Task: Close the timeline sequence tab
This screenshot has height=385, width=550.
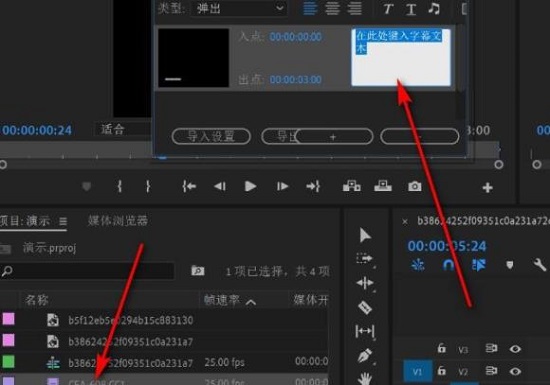Action: coord(405,222)
